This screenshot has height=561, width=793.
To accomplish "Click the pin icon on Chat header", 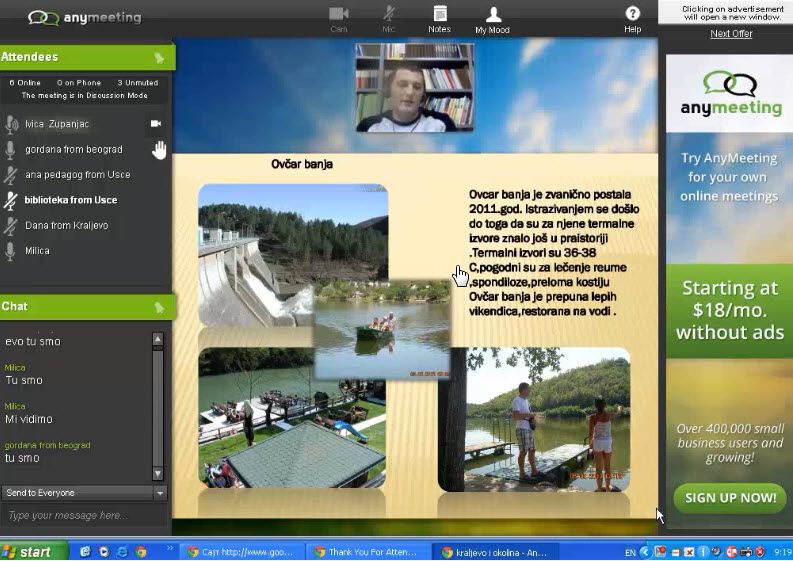I will [158, 307].
